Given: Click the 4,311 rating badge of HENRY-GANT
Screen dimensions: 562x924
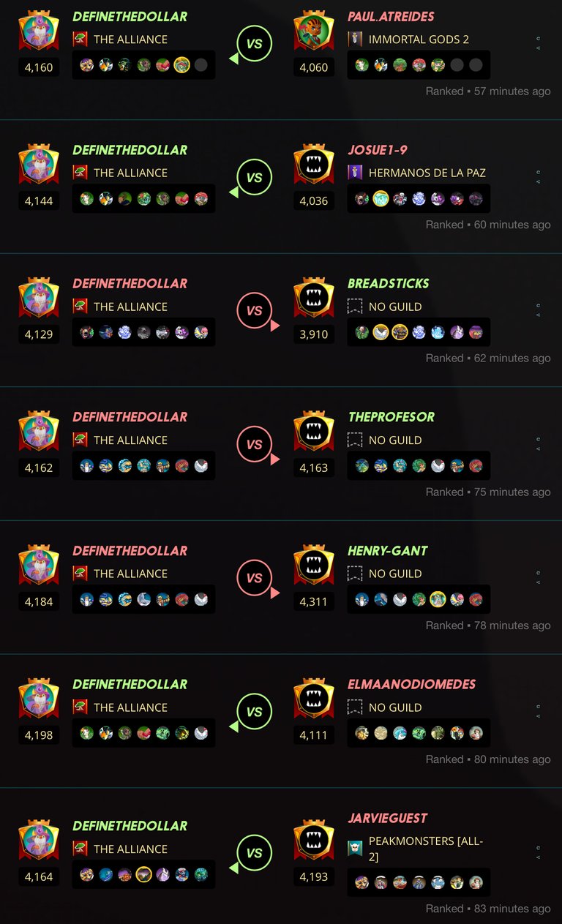Looking at the screenshot, I should [x=314, y=601].
